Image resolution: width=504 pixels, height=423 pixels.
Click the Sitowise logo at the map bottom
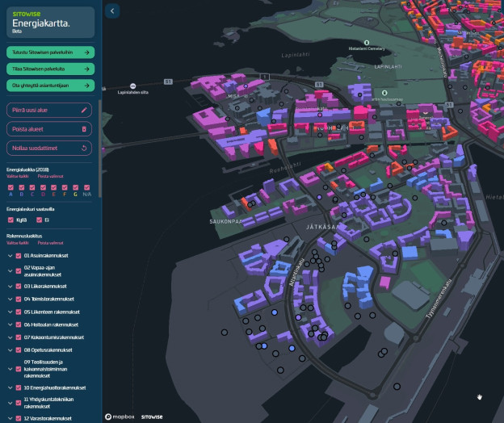pos(152,417)
